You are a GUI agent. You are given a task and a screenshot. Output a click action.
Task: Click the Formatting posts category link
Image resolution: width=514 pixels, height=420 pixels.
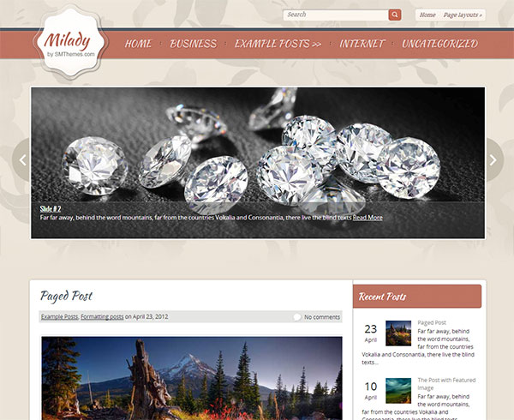pyautogui.click(x=102, y=317)
